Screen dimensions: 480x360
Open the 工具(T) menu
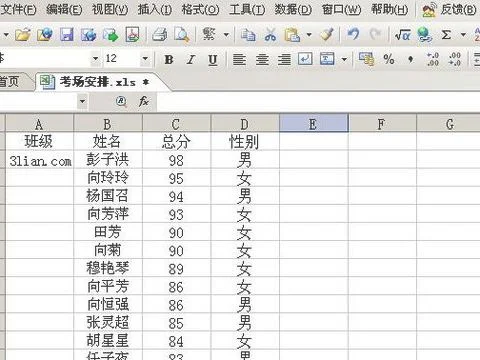click(x=247, y=9)
